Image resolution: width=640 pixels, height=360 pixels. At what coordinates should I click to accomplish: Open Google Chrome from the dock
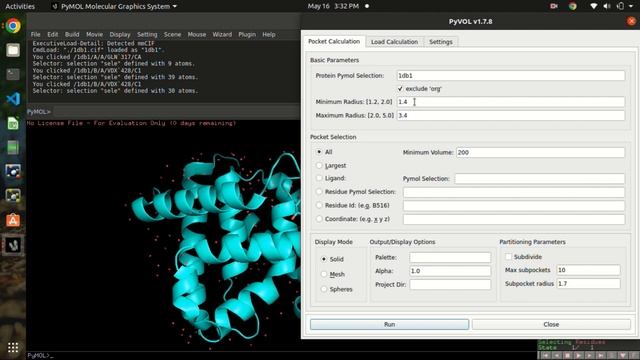click(x=13, y=26)
